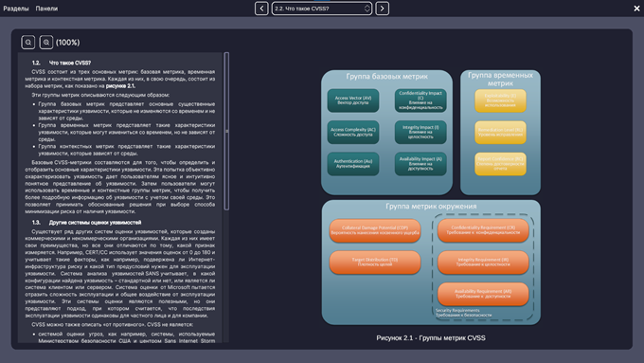Screen dimensions: 644x363
Task: Click the 'Collateral Damage Potential (CDP)' block
Action: 375,230
